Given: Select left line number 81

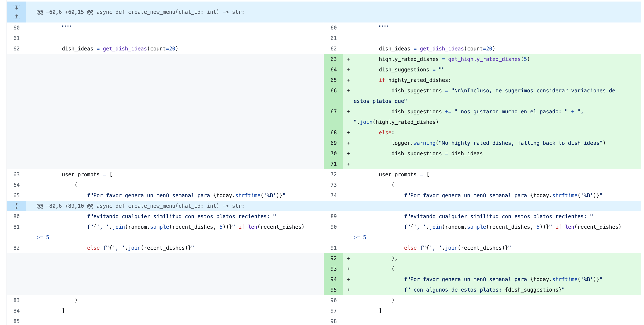Looking at the screenshot, I should pos(17,227).
